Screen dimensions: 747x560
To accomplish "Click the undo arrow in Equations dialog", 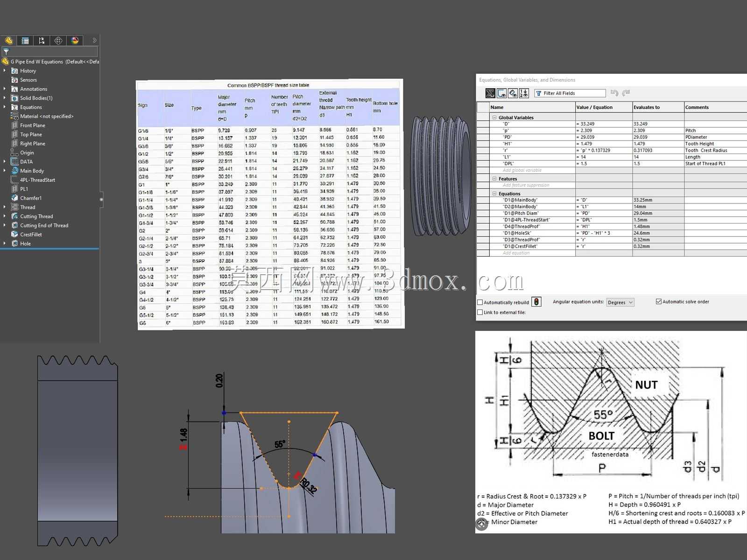I will [614, 93].
